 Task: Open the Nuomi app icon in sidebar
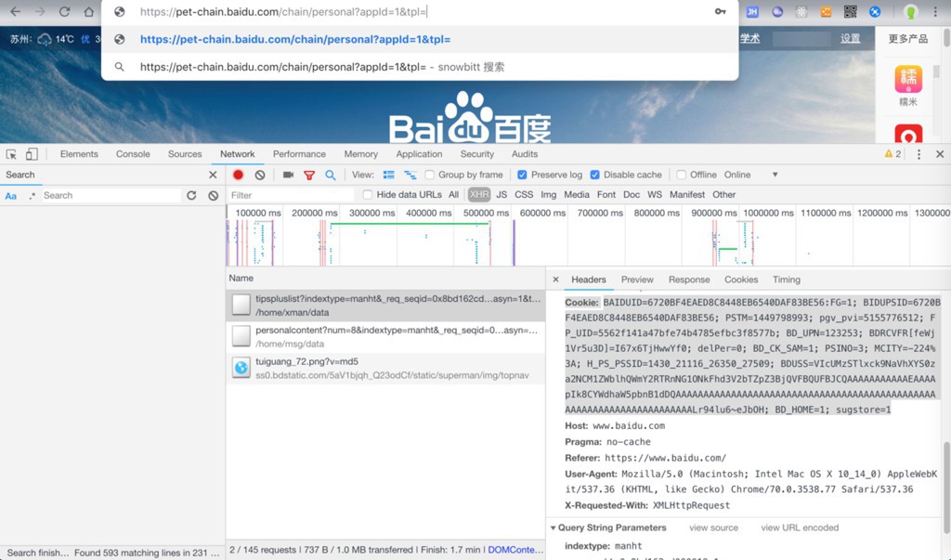(908, 80)
